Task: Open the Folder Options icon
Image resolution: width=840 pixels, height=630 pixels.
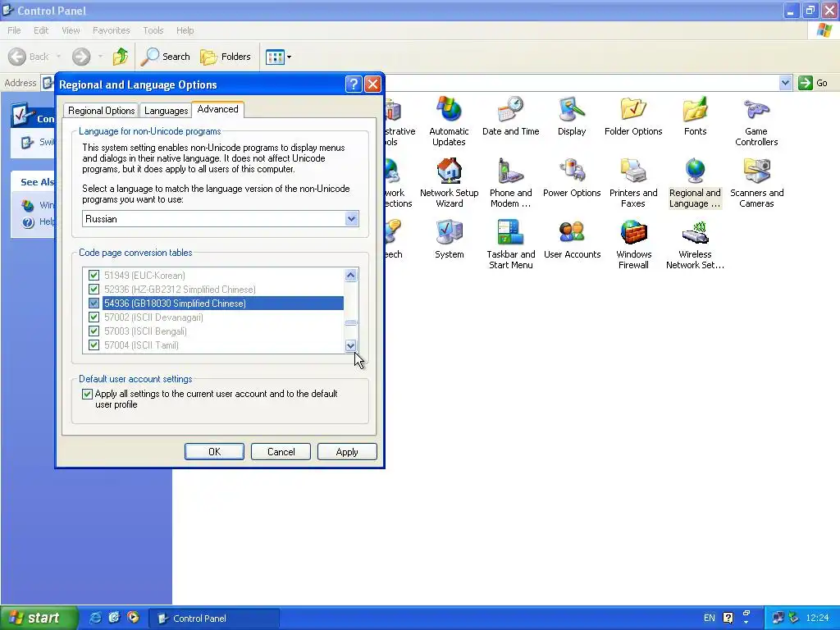Action: (633, 116)
